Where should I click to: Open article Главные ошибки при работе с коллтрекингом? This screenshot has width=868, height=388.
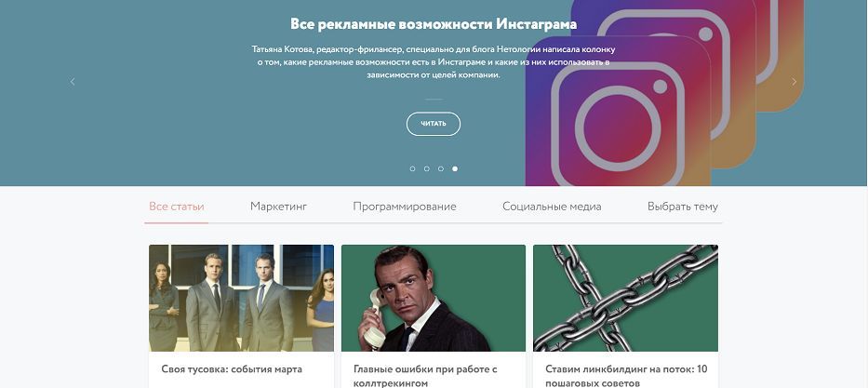pyautogui.click(x=426, y=376)
